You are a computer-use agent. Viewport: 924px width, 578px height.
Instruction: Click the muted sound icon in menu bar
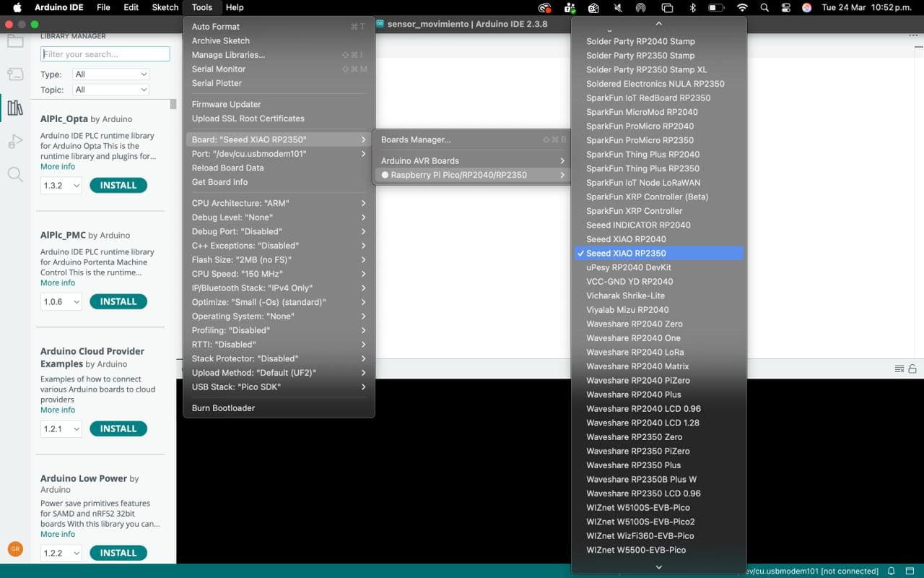point(616,7)
